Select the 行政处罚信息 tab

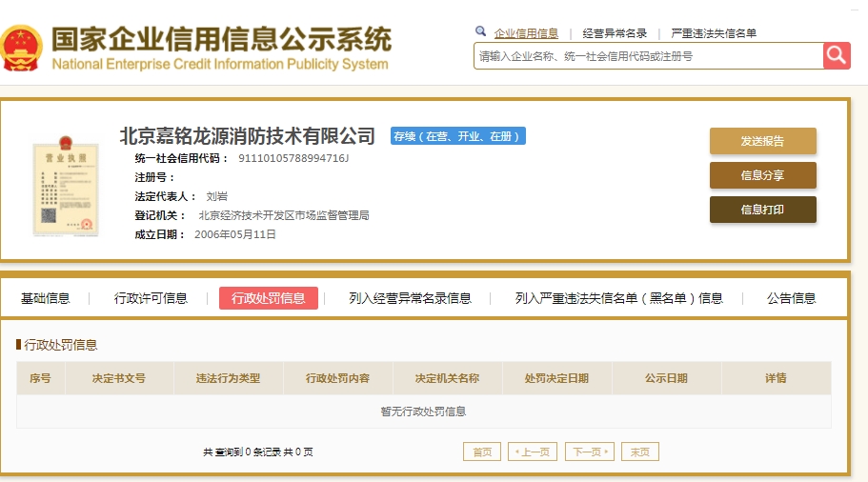tap(269, 298)
